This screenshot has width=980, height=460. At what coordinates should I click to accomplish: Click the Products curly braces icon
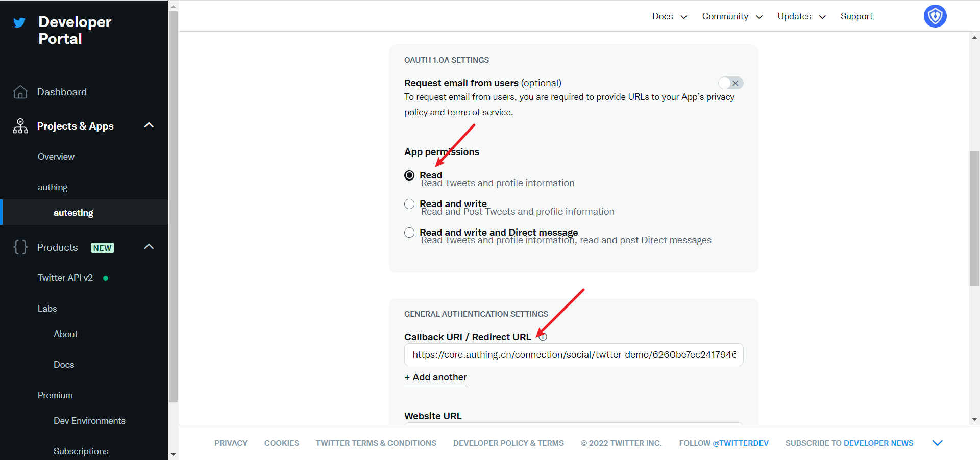coord(20,247)
